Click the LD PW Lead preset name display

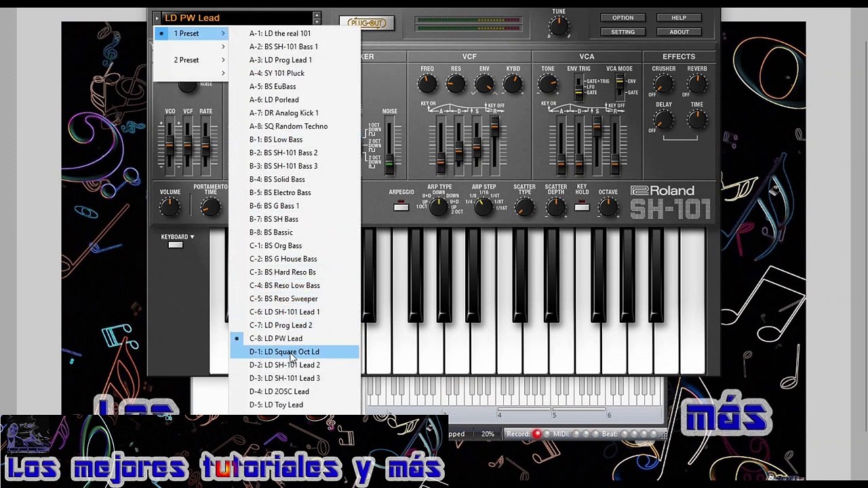[x=237, y=18]
